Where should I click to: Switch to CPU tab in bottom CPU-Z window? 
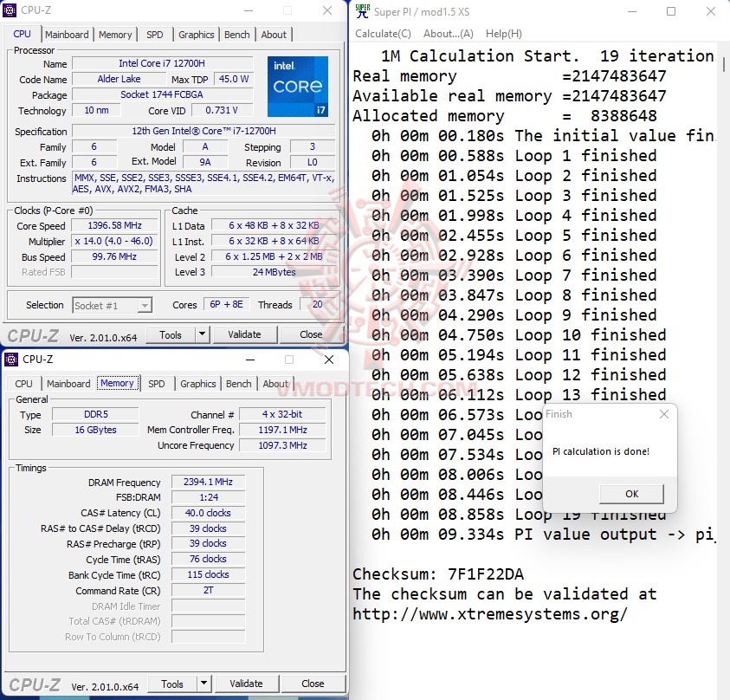coord(23,384)
